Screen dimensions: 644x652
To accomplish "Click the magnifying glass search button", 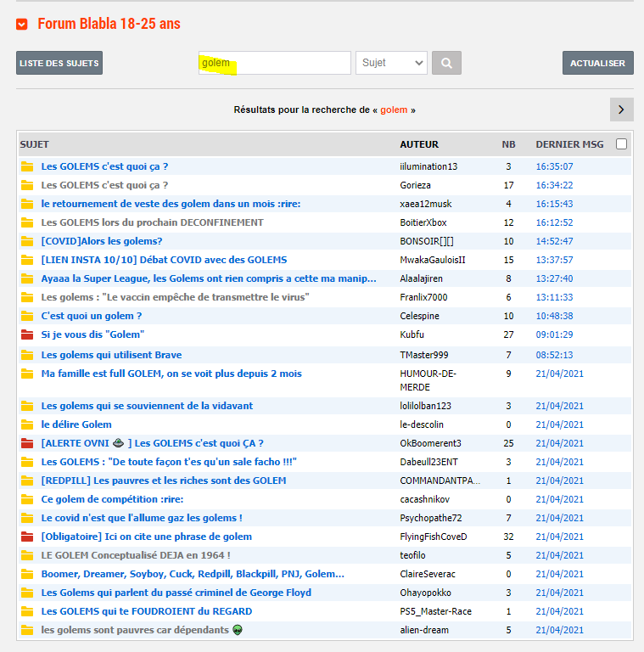I will (x=446, y=63).
